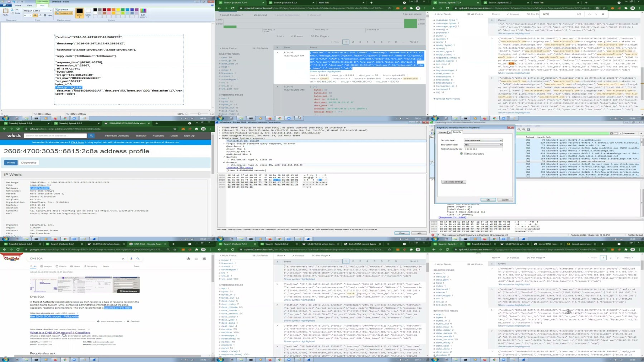The image size is (644, 362).
Task: Click the find bar box containing 3270
Action: [x=558, y=14]
